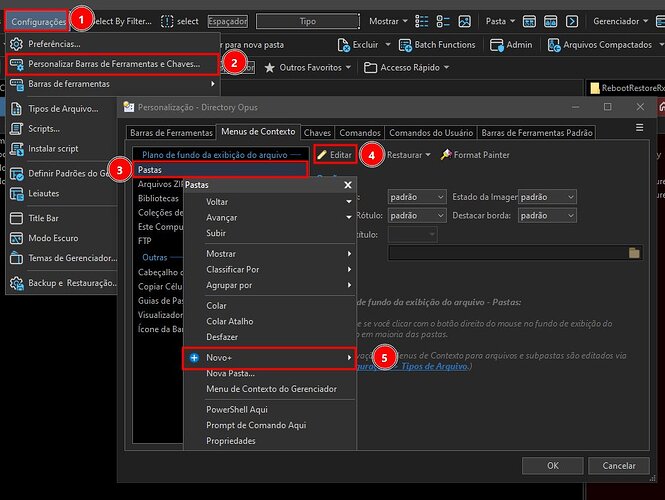Click the Scripts menu entry
665x500 pixels.
click(x=44, y=129)
